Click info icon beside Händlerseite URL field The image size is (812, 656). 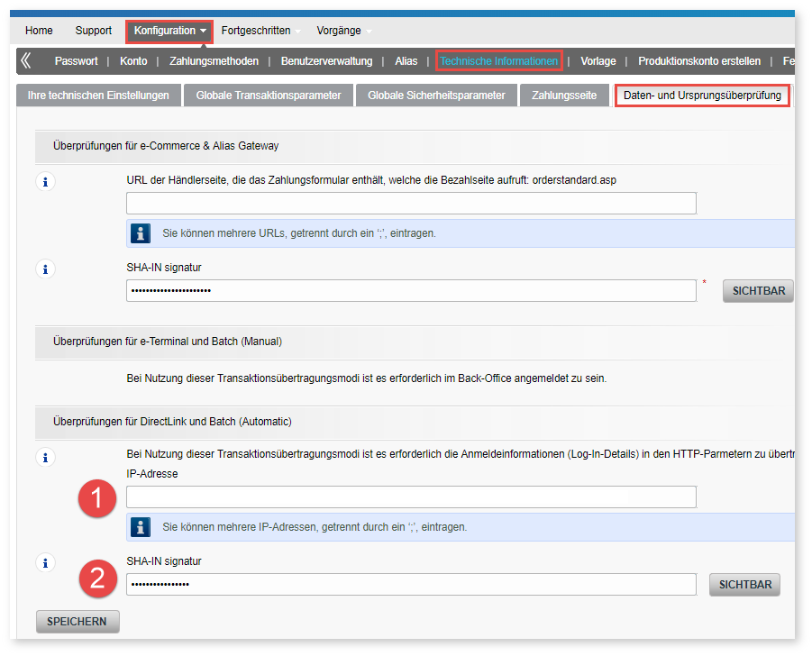click(45, 183)
